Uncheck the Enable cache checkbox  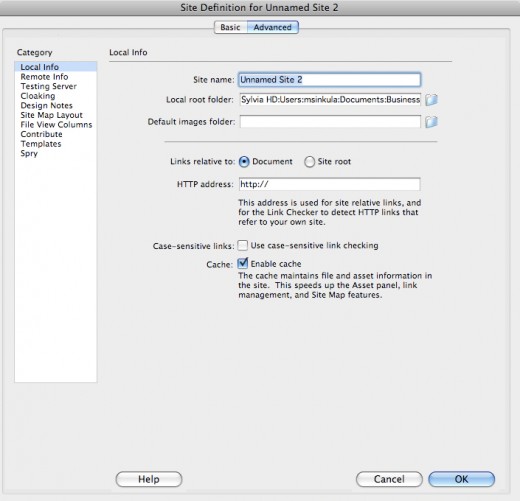(x=243, y=264)
